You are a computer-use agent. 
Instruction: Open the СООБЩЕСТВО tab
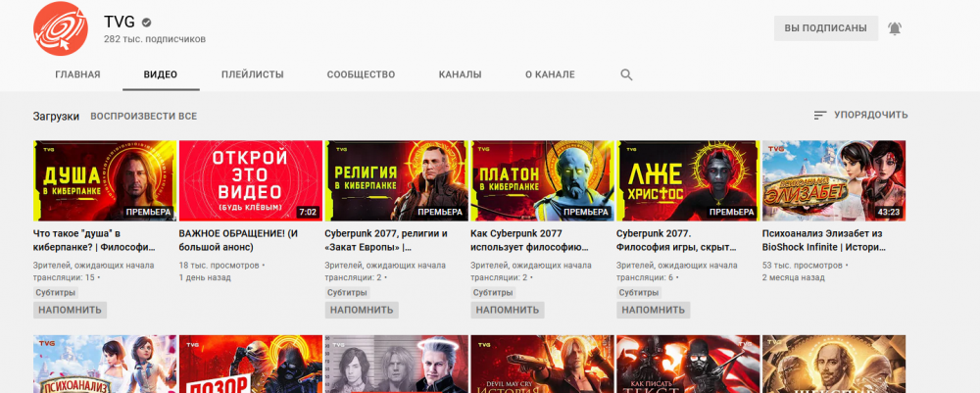click(361, 74)
